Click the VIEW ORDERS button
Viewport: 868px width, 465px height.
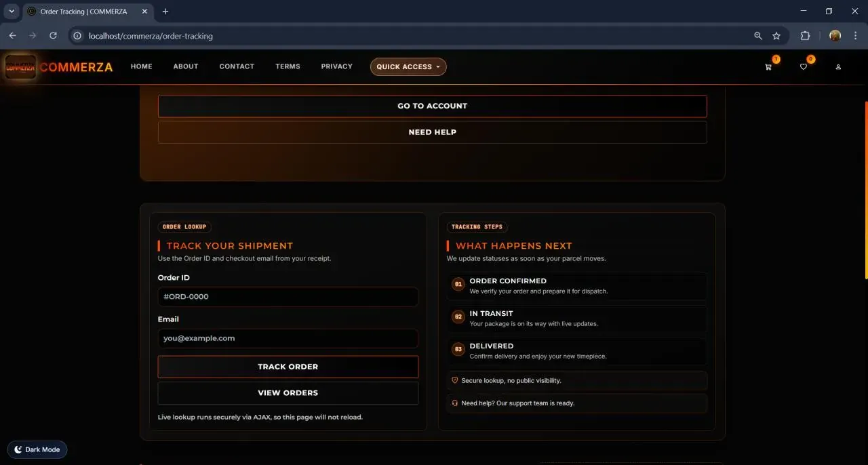pyautogui.click(x=288, y=393)
